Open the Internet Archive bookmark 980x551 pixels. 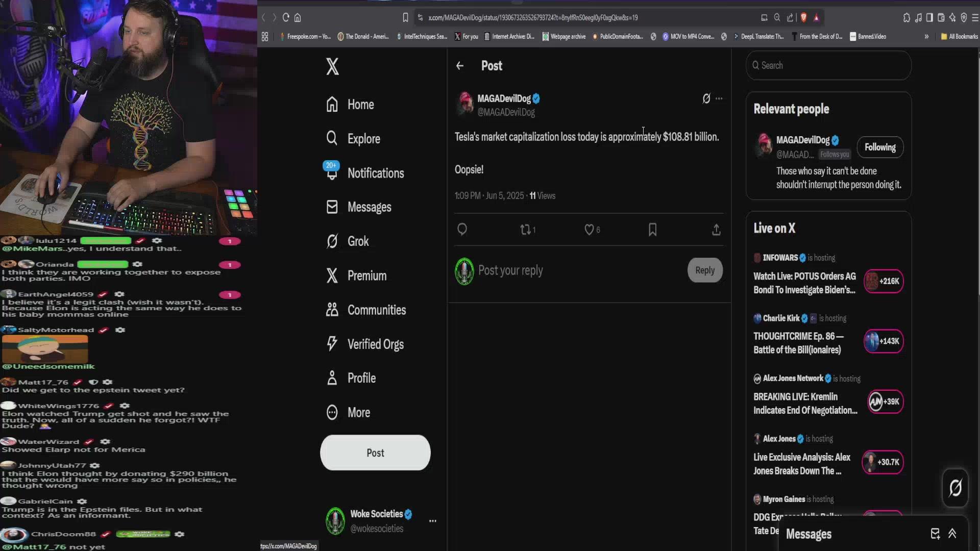tap(509, 36)
